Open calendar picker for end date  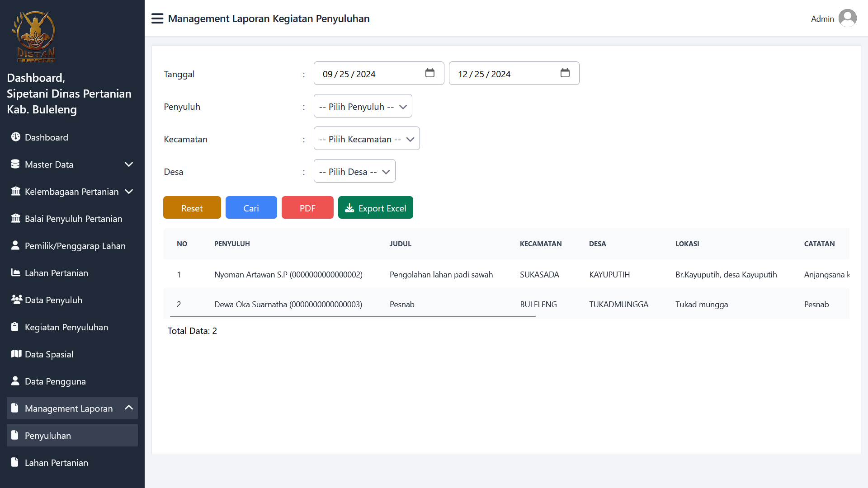(x=565, y=73)
